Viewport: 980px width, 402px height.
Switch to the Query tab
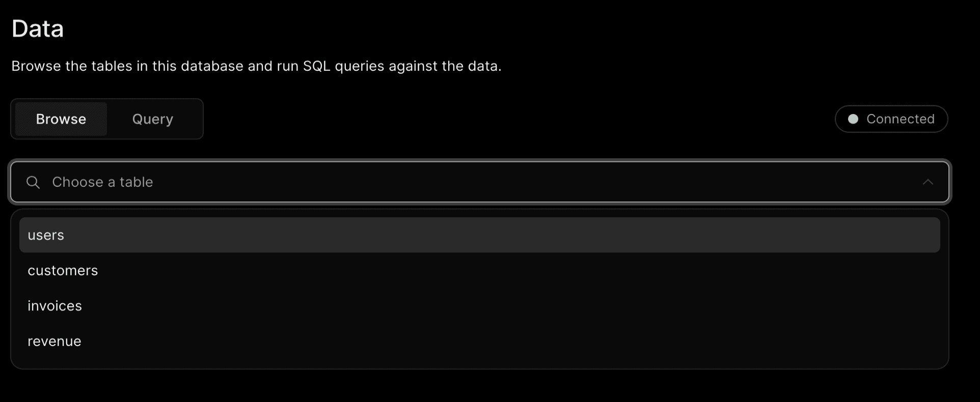coord(153,119)
